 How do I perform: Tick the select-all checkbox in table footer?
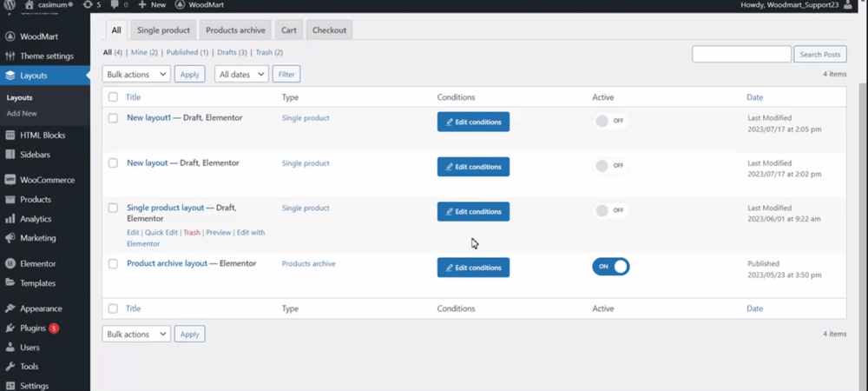tap(113, 308)
